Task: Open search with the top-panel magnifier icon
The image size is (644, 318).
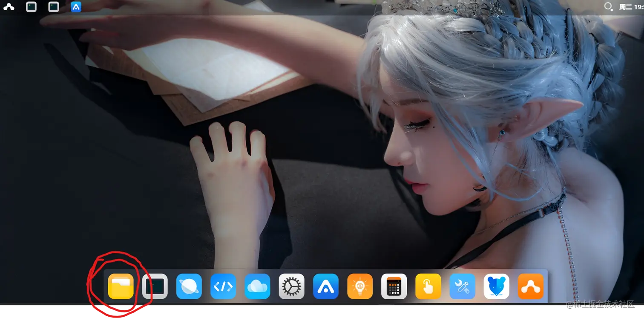Action: 609,6
